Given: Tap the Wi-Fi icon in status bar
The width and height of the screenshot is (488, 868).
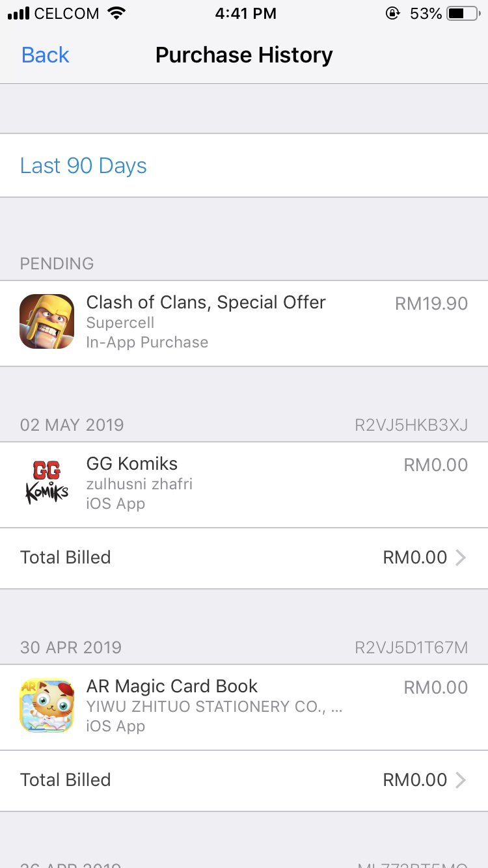Looking at the screenshot, I should (117, 13).
